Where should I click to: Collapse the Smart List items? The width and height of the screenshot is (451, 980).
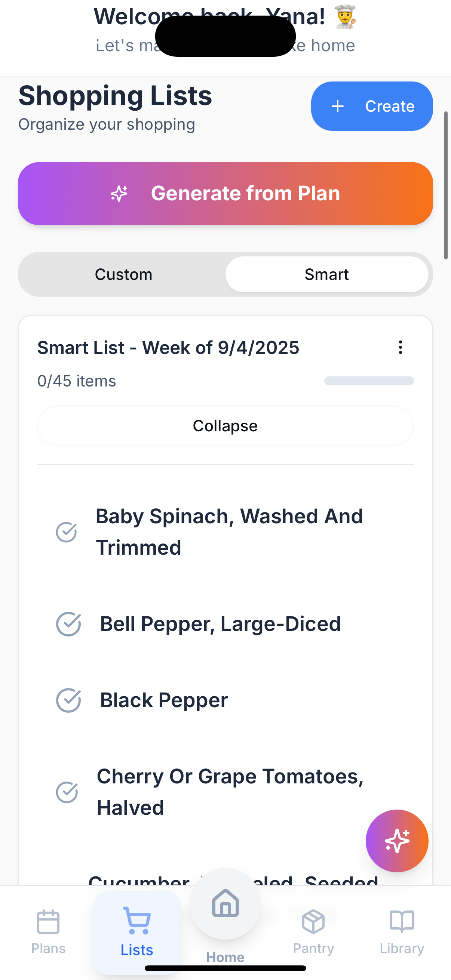pyautogui.click(x=225, y=426)
